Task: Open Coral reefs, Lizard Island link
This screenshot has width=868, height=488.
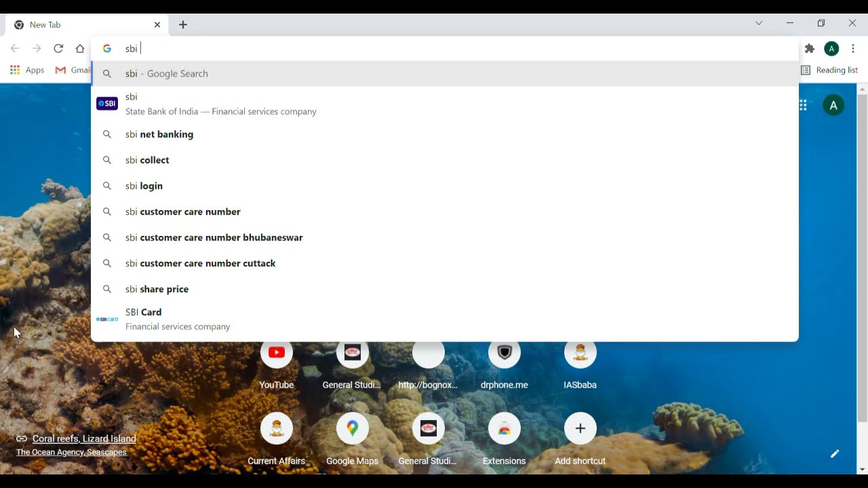Action: point(84,439)
